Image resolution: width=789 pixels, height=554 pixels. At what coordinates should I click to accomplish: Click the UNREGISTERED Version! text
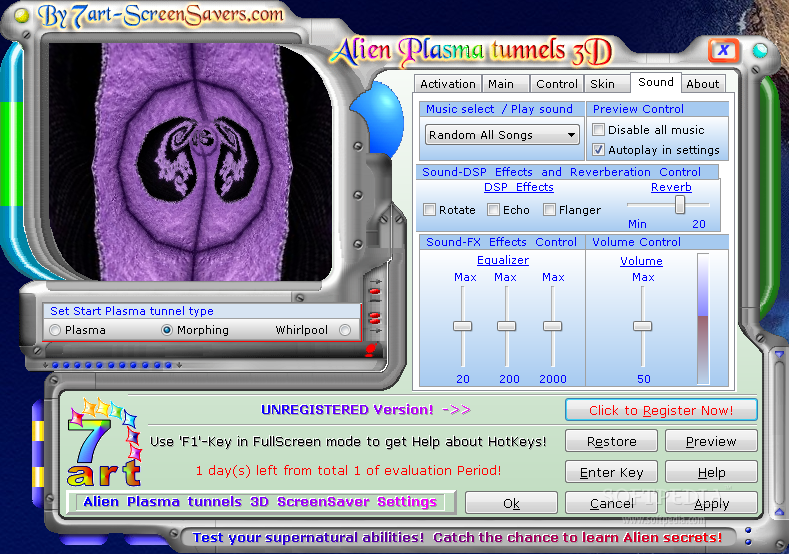tap(347, 410)
